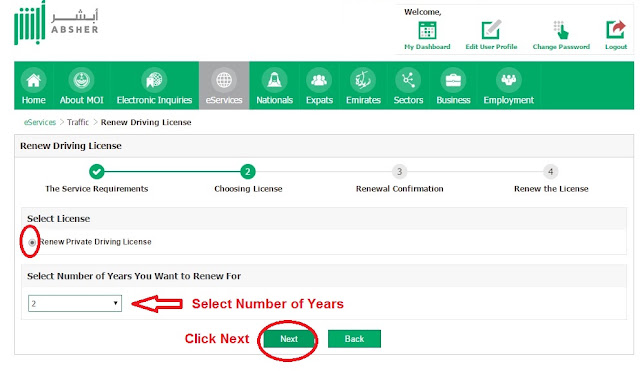This screenshot has width=640, height=371.
Task: Click the 'Select License' section heading
Action: [x=58, y=219]
